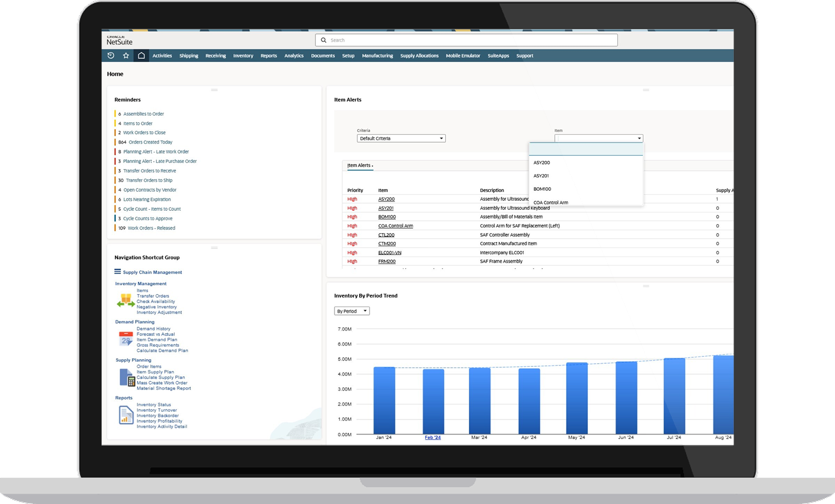Open the Recent Records history icon

[x=111, y=56]
